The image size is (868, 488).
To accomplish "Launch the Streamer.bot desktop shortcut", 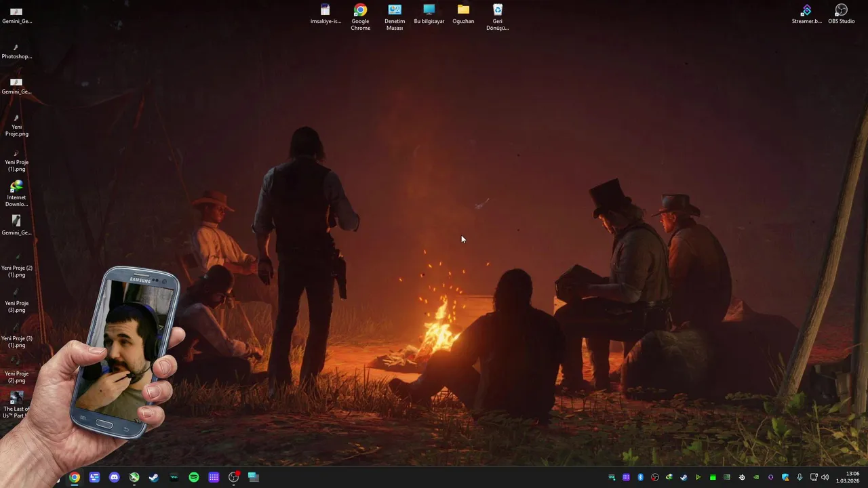I will click(806, 14).
